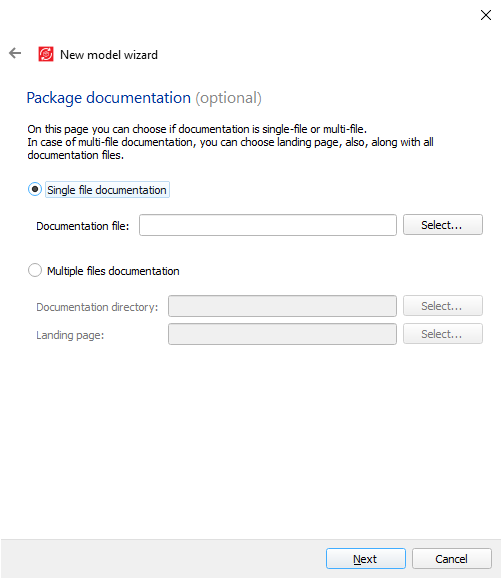Click the New model wizard title text
Image resolution: width=502 pixels, height=579 pixels.
click(x=109, y=55)
